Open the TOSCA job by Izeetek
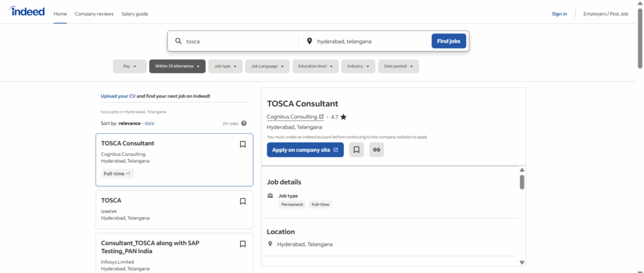This screenshot has height=273, width=644. [x=111, y=200]
